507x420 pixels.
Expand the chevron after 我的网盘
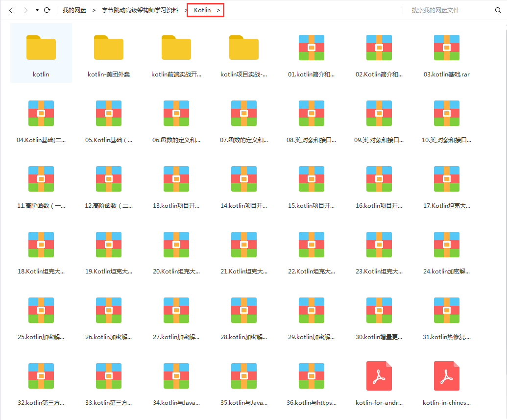click(94, 10)
